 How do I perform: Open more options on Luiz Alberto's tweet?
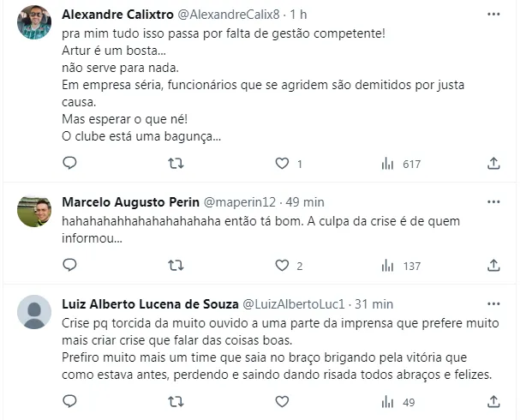(x=493, y=304)
